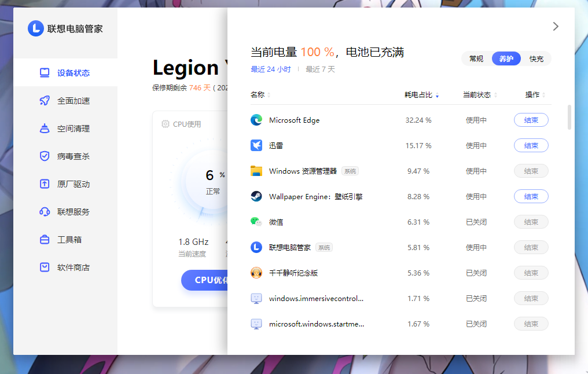This screenshot has width=588, height=374.
Task: Click the 千千静听纪念版 name text
Action: [x=293, y=273]
